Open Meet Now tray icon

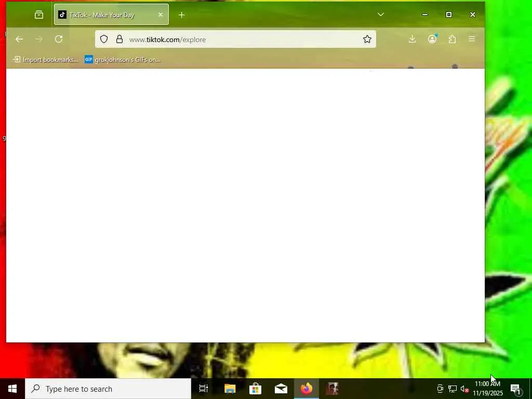tap(440, 389)
